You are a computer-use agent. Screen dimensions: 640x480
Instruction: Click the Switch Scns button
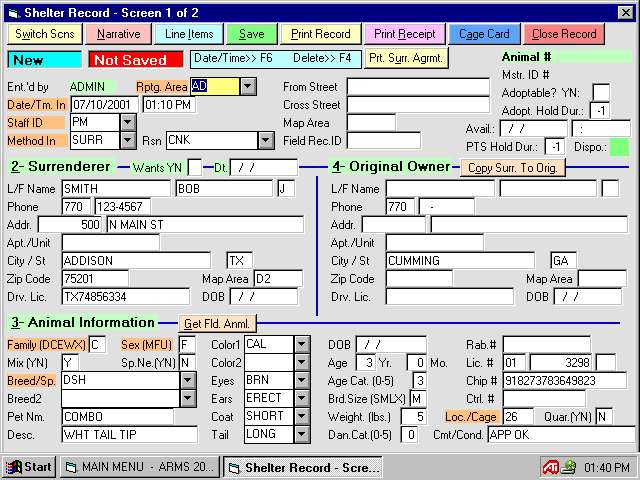(45, 34)
